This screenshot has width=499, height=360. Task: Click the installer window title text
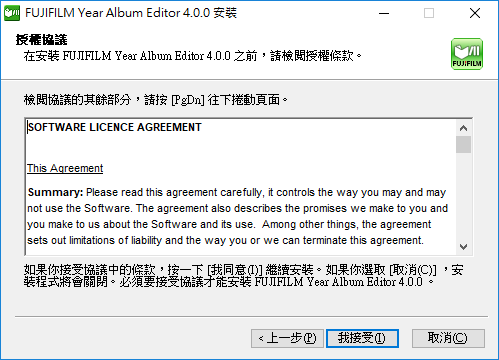[x=131, y=13]
